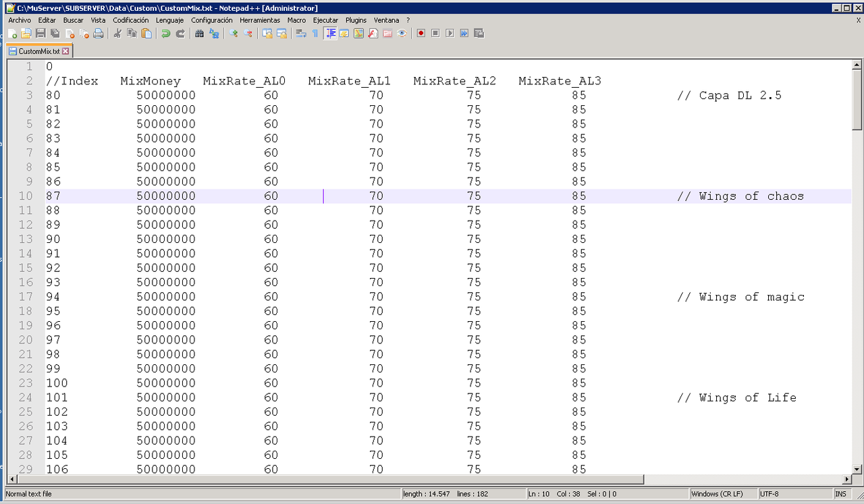
Task: Toggle the indent guide icon
Action: point(331,33)
